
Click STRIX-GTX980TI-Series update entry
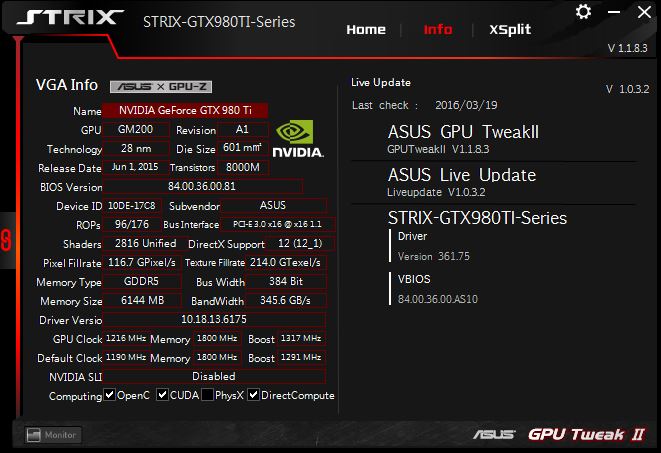pyautogui.click(x=477, y=218)
